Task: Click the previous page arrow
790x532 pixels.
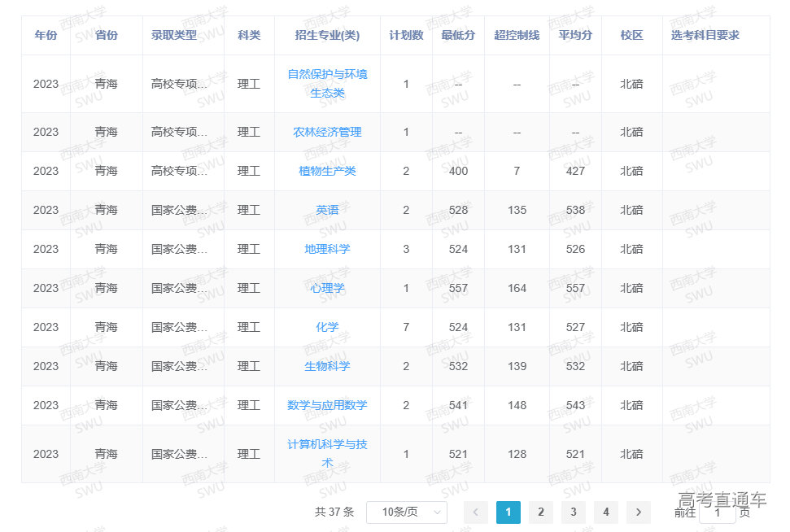Action: click(x=476, y=512)
